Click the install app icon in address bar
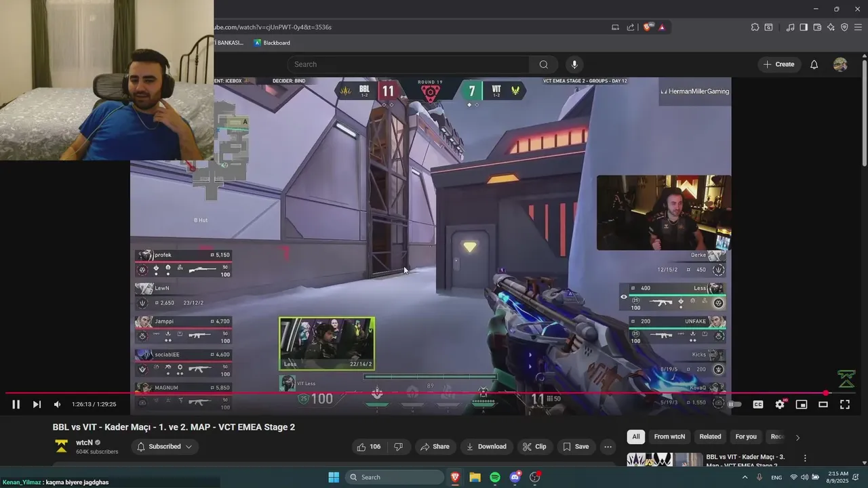The image size is (868, 488). 616,27
